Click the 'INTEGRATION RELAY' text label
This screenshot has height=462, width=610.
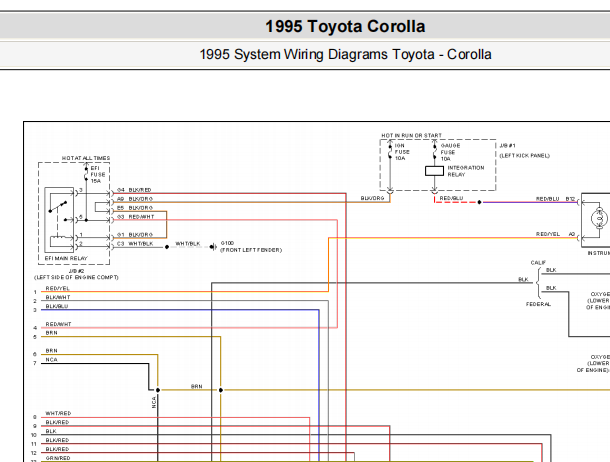pos(466,171)
